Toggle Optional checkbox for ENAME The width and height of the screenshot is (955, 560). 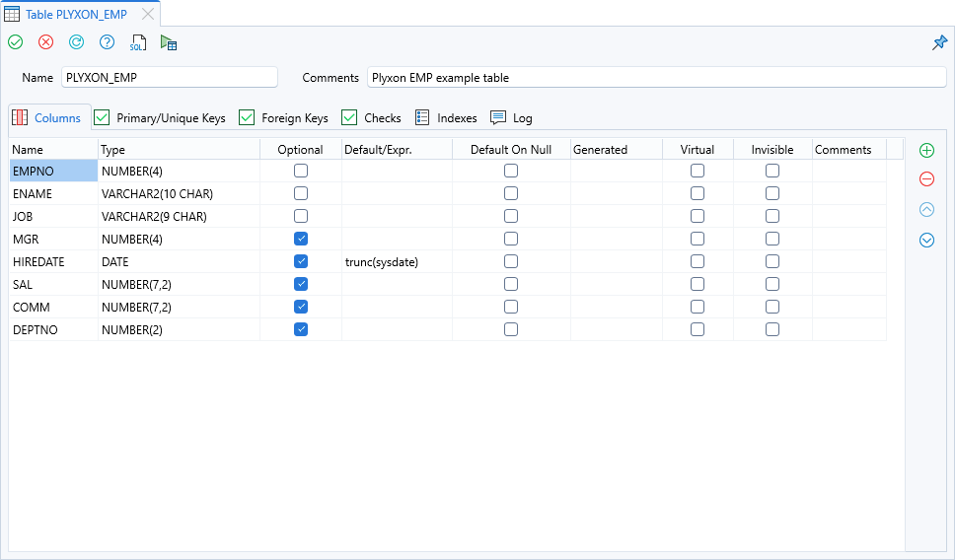(301, 193)
